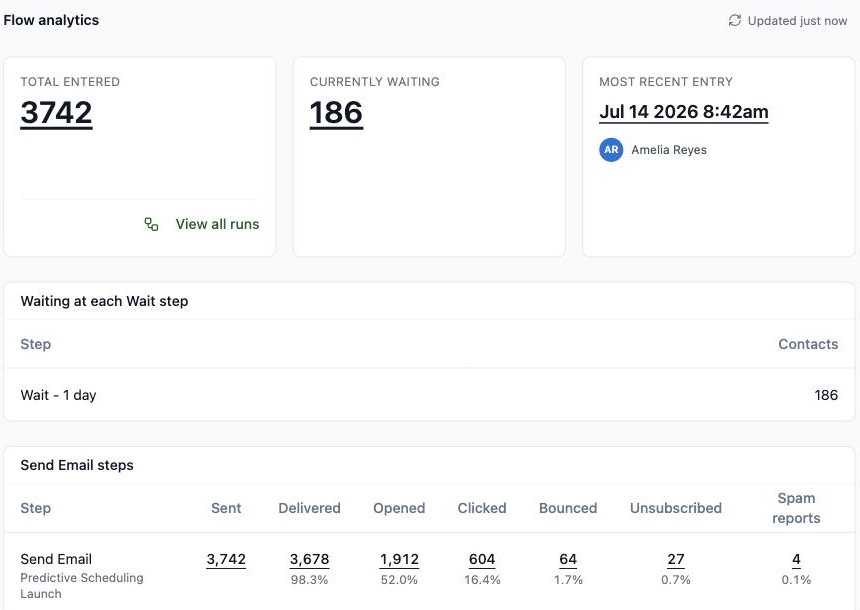This screenshot has width=860, height=610.
Task: Open the Currently Waiting count 186
Action: (x=336, y=113)
